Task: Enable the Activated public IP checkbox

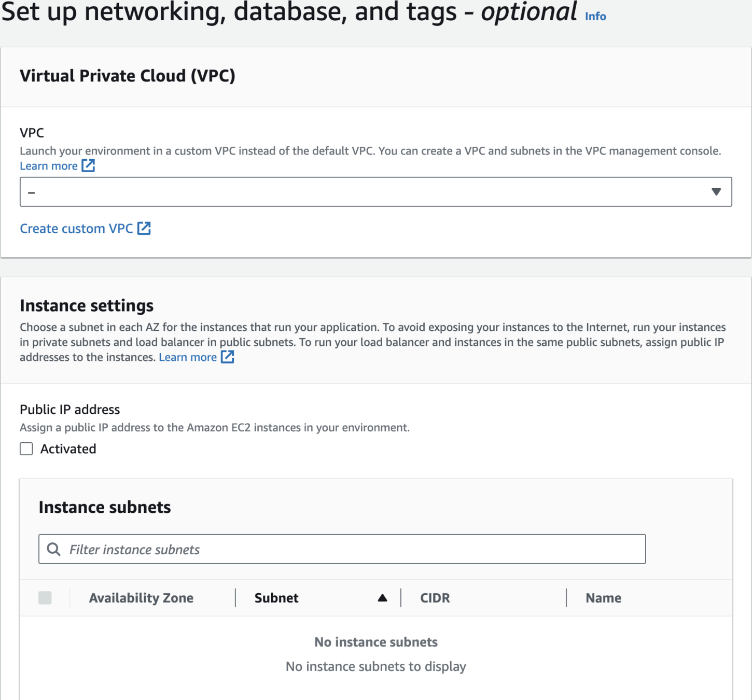Action: coord(26,449)
